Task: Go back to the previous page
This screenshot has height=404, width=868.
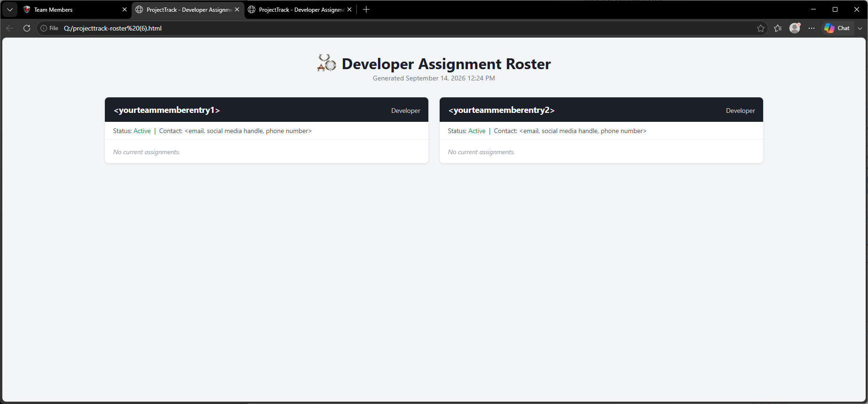Action: [x=10, y=28]
